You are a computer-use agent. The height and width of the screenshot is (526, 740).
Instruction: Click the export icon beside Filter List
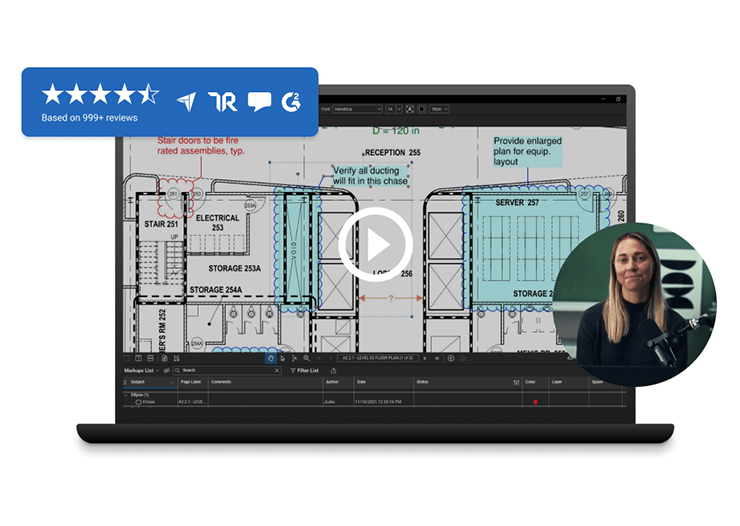[331, 370]
